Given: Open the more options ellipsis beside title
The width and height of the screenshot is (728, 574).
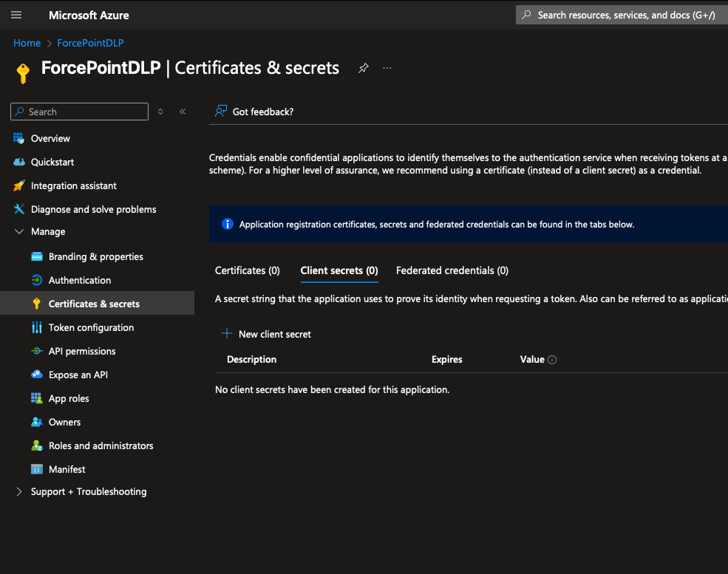Looking at the screenshot, I should [387, 68].
